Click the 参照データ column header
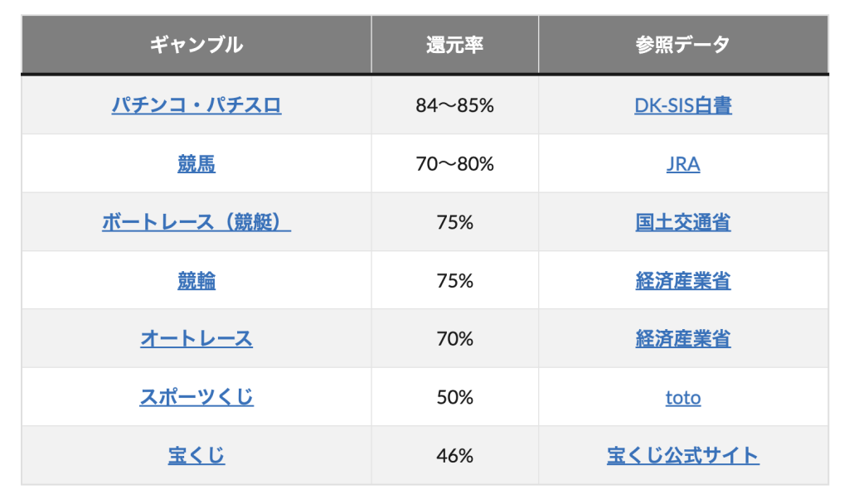 click(683, 45)
